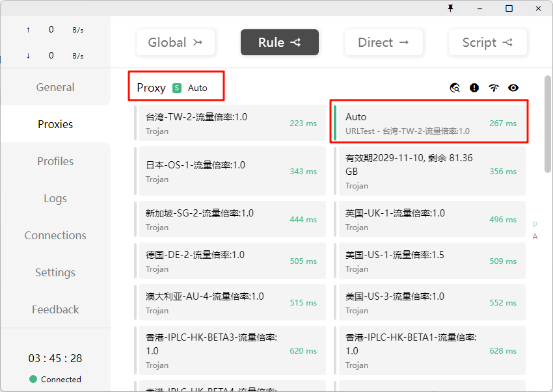Open the General tab in sidebar

point(55,87)
